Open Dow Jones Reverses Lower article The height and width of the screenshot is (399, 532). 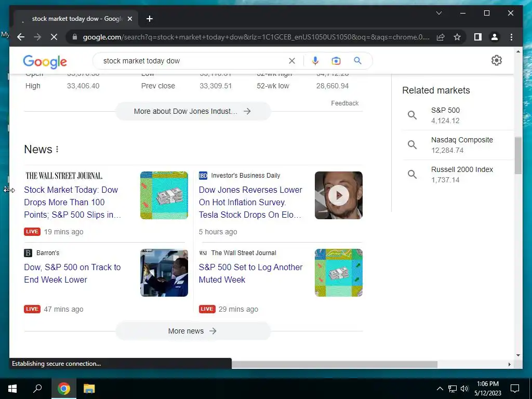coord(250,202)
